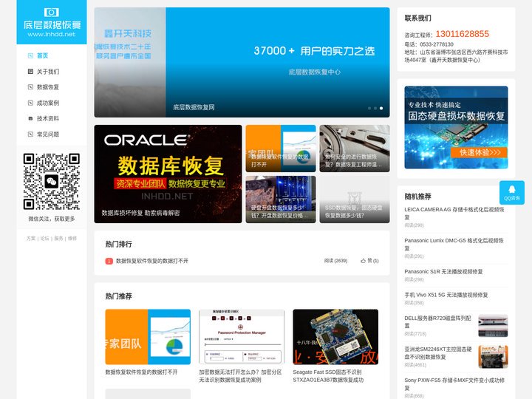Open Panasonic S1R 无法播放视频修复 article

click(x=443, y=271)
